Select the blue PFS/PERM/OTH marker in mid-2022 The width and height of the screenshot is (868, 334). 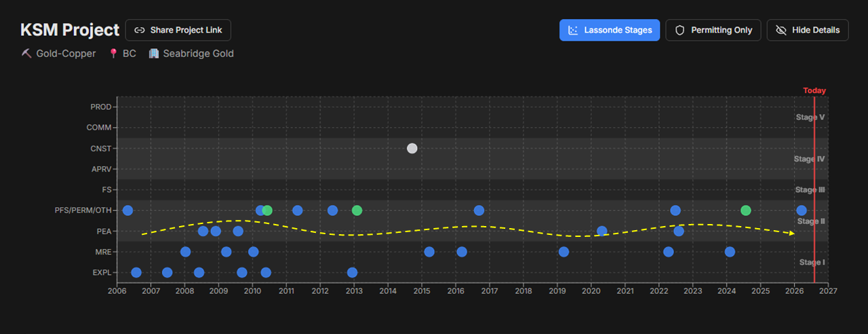pyautogui.click(x=675, y=210)
